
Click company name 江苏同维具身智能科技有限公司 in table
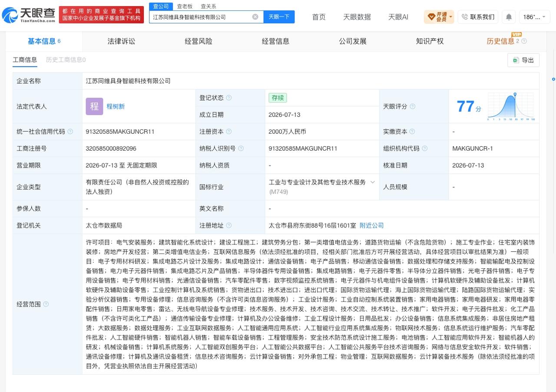[128, 81]
